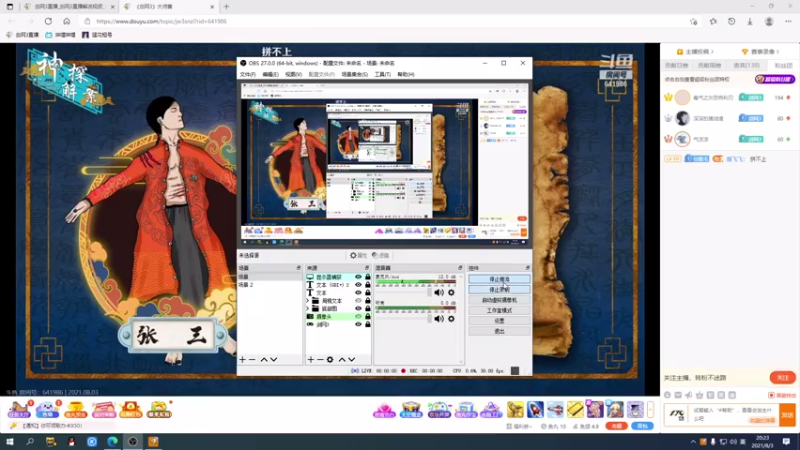Mute the second mixer channel speaker
This screenshot has height=450, width=800.
[x=439, y=319]
